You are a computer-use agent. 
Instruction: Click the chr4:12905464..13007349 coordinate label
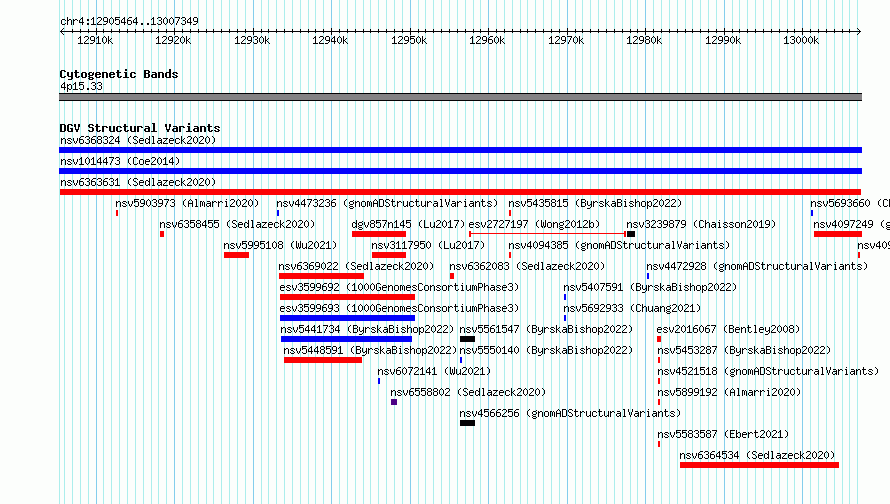(129, 21)
